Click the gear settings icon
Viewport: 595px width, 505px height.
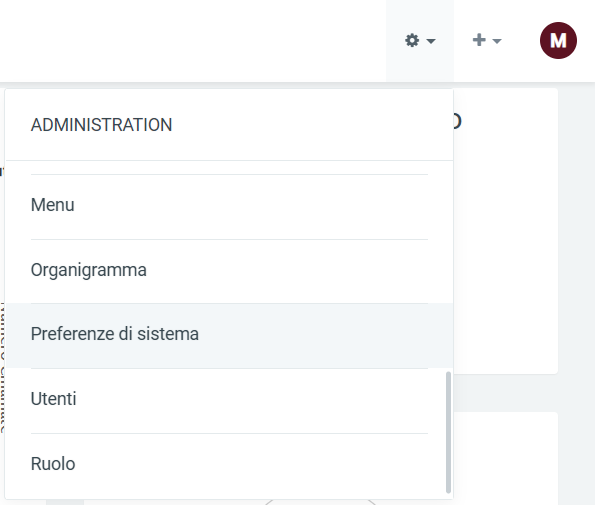(412, 40)
